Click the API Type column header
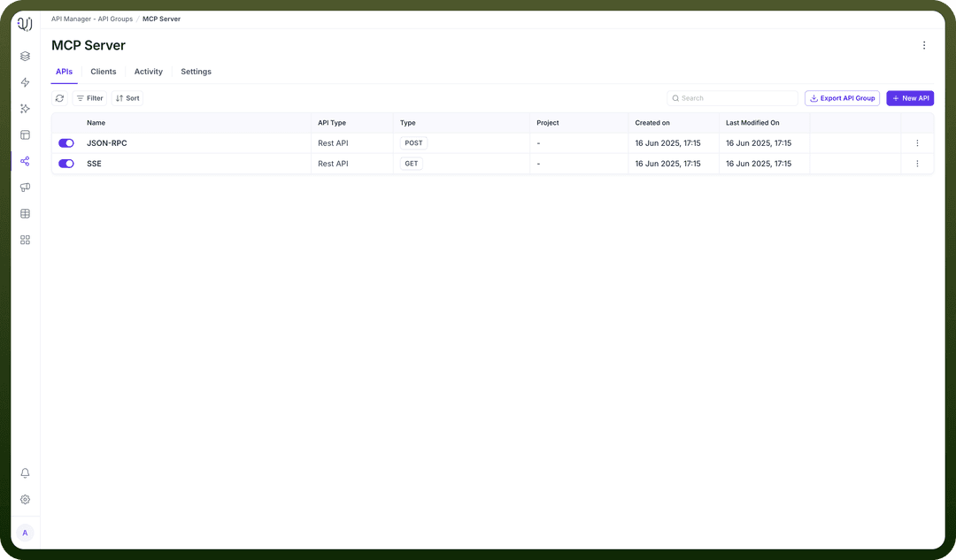 (332, 122)
